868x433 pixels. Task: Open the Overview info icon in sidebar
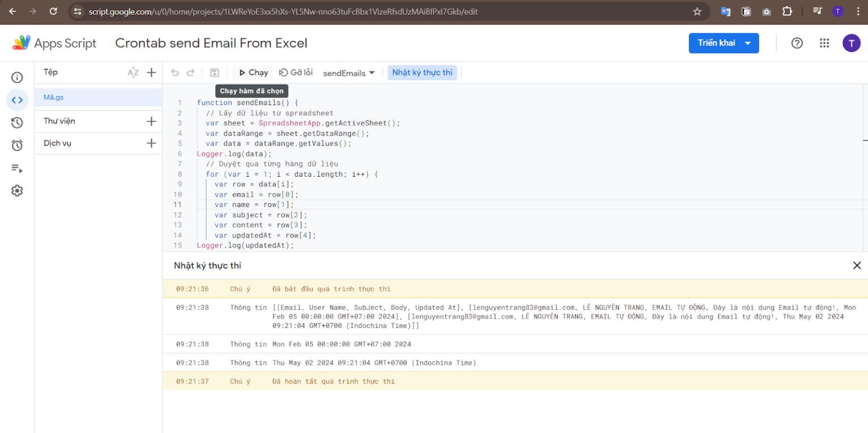click(17, 77)
